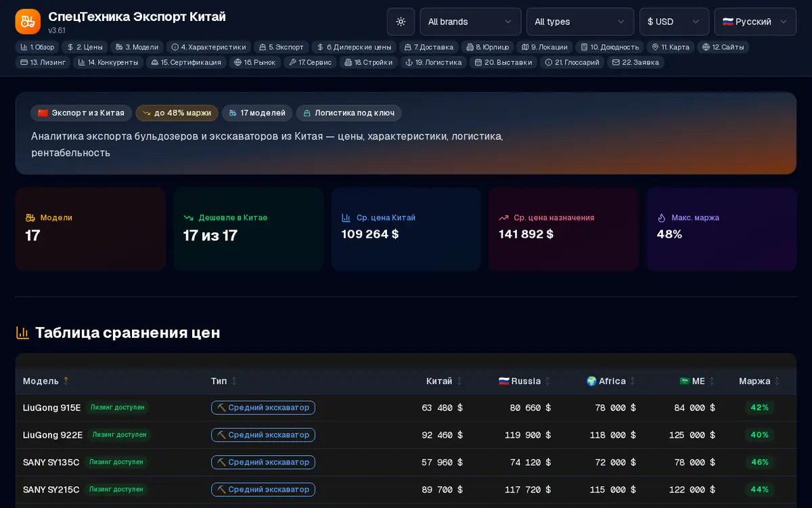Screen dimensions: 812x508
Task: Click the flame icon on Макс. маржа card
Action: (662, 217)
